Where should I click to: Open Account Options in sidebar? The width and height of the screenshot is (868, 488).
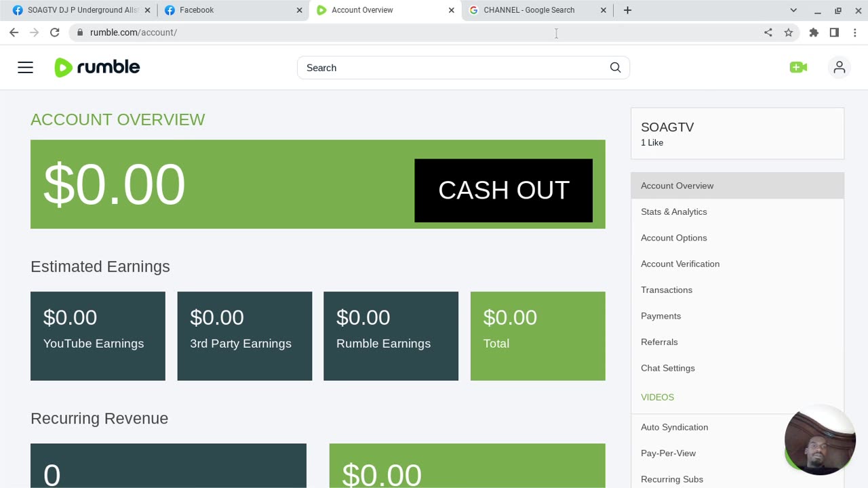[x=737, y=238]
